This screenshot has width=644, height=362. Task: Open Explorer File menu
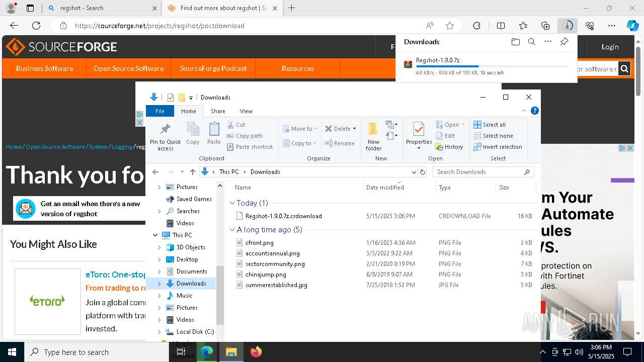point(159,111)
